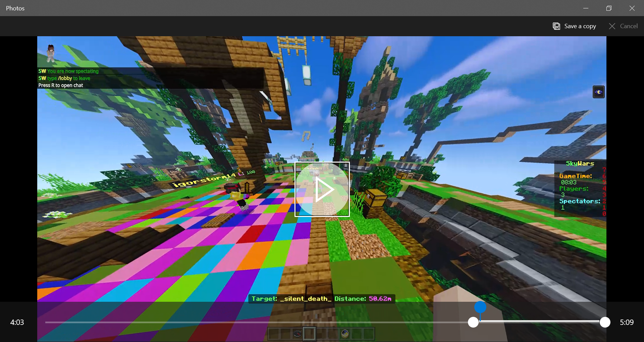The image size is (644, 342).
Task: Click the SkyWars scoreboard panel
Action: (x=580, y=188)
